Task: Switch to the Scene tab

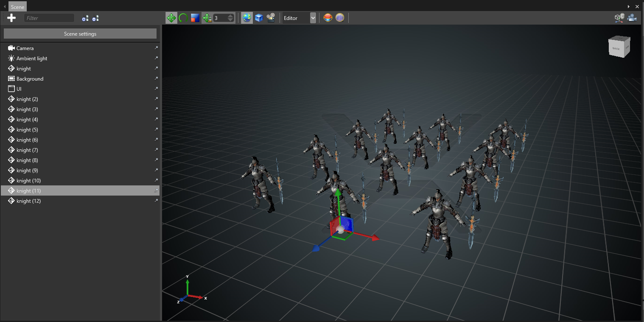Action: pyautogui.click(x=17, y=6)
